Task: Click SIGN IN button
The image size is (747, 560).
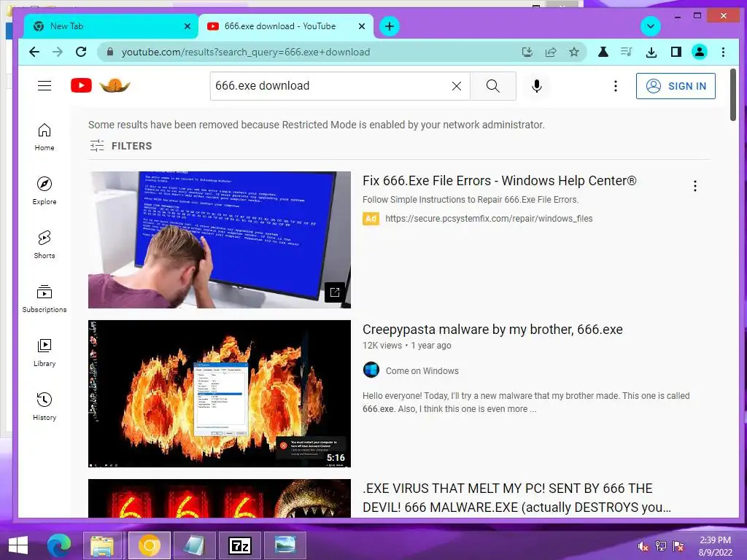Action: point(676,86)
